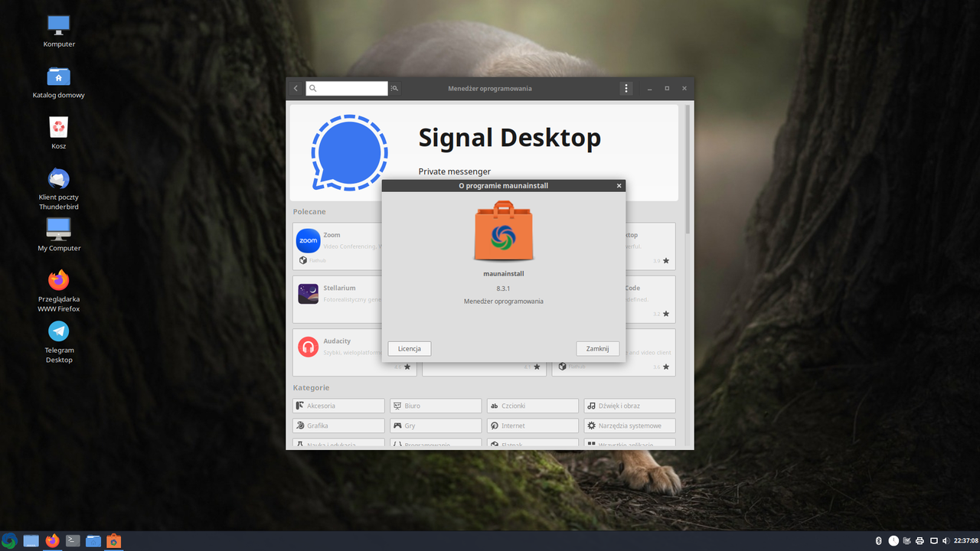Open the Gry category

tap(436, 425)
